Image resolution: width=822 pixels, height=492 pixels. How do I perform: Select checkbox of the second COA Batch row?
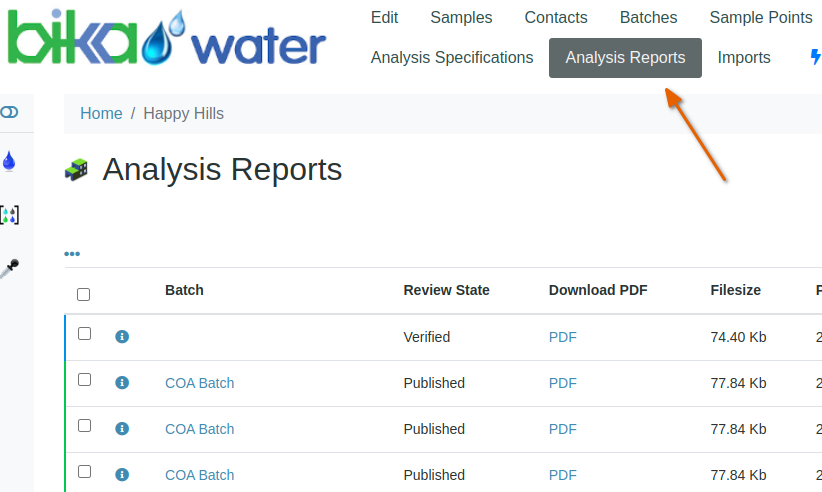[85, 426]
